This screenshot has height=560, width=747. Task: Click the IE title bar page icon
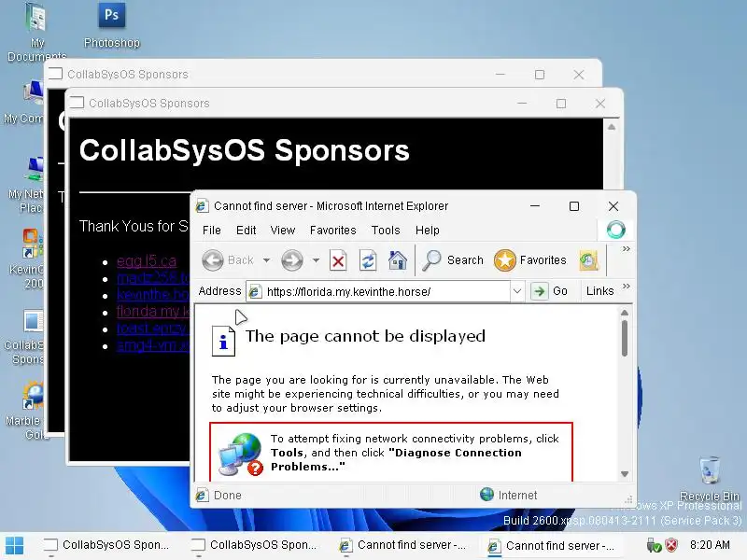(x=202, y=205)
